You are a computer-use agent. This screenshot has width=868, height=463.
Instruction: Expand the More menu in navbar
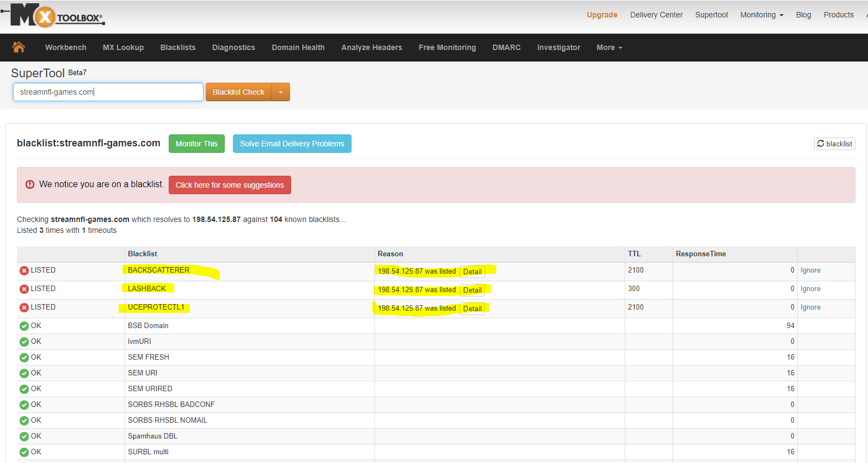(610, 47)
